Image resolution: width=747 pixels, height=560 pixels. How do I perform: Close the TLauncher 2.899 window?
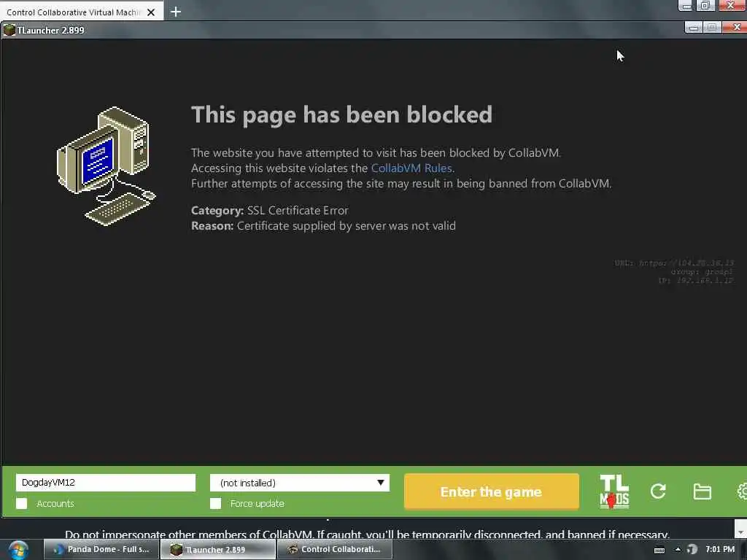(x=735, y=28)
